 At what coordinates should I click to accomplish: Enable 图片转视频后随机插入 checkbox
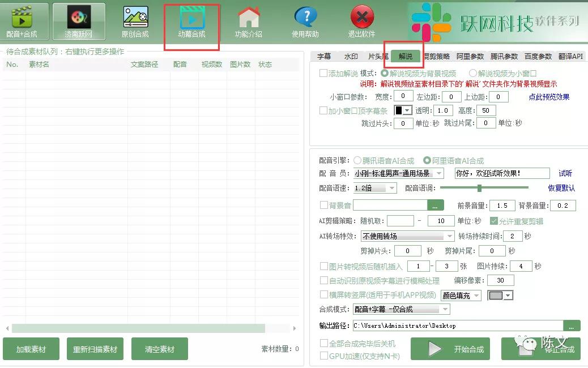324,266
